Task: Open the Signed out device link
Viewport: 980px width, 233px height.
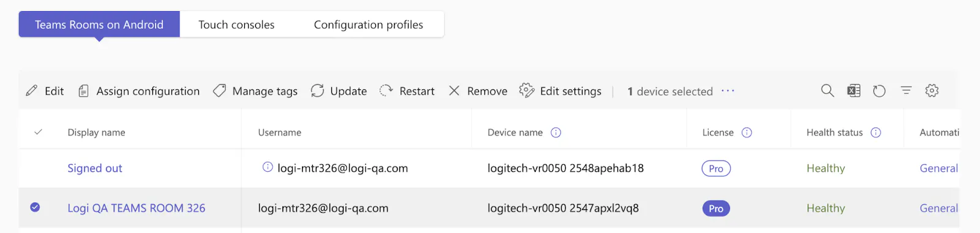Action: 95,168
